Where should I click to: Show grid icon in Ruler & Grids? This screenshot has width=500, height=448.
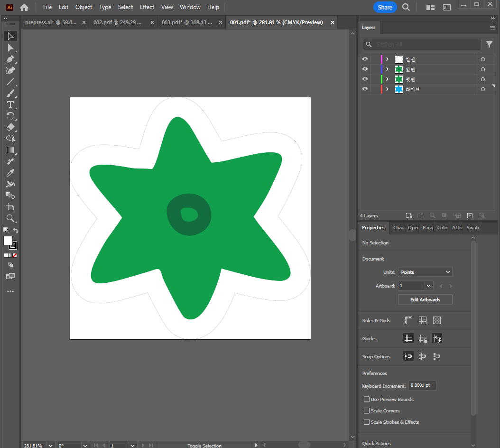click(423, 320)
